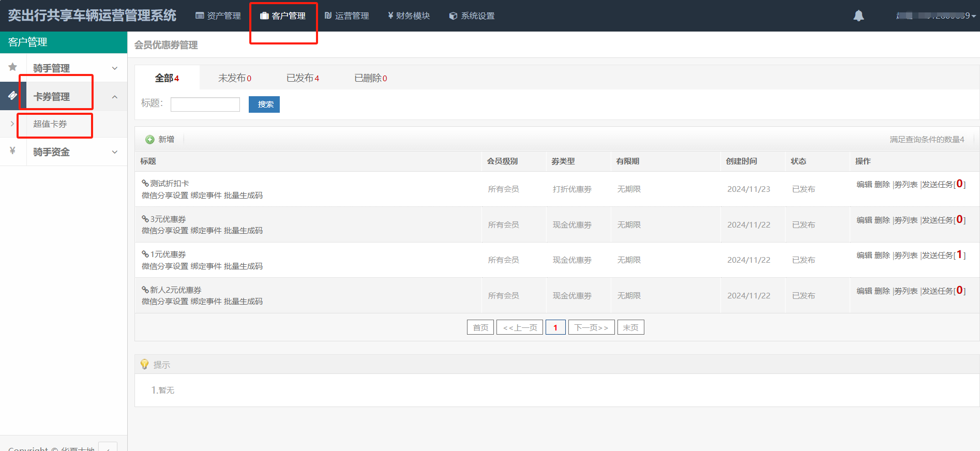
Task: Open 运营管理 in top navigation
Action: pyautogui.click(x=346, y=16)
